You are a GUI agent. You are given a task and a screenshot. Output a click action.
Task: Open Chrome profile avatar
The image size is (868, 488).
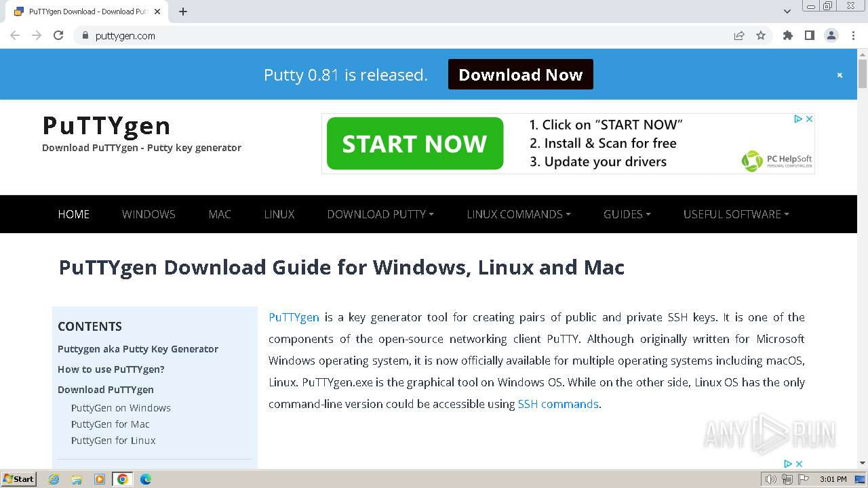831,35
